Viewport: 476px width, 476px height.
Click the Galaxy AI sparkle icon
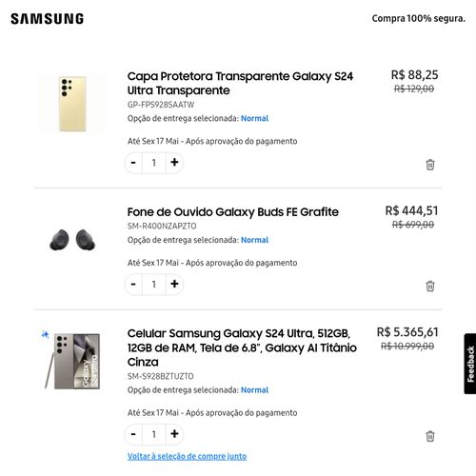pyautogui.click(x=45, y=334)
